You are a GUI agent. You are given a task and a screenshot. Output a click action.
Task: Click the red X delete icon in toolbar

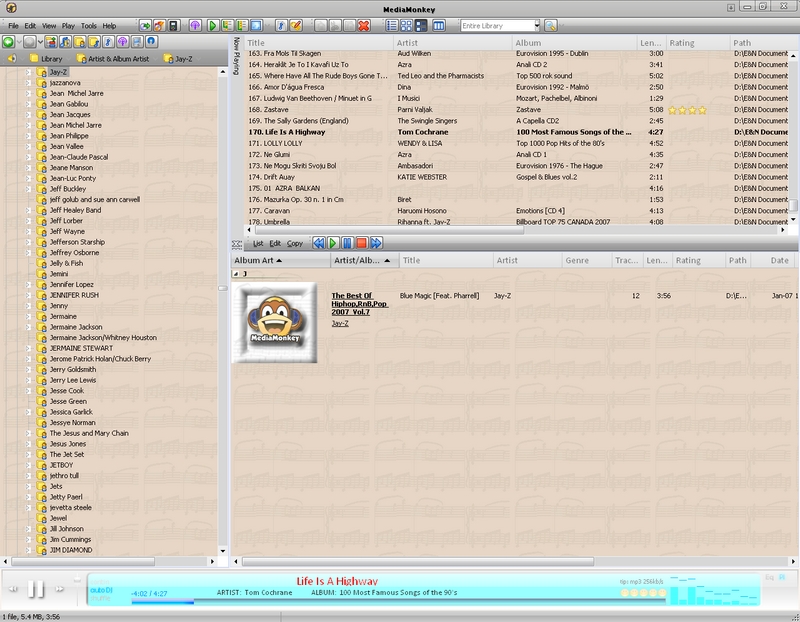click(363, 25)
